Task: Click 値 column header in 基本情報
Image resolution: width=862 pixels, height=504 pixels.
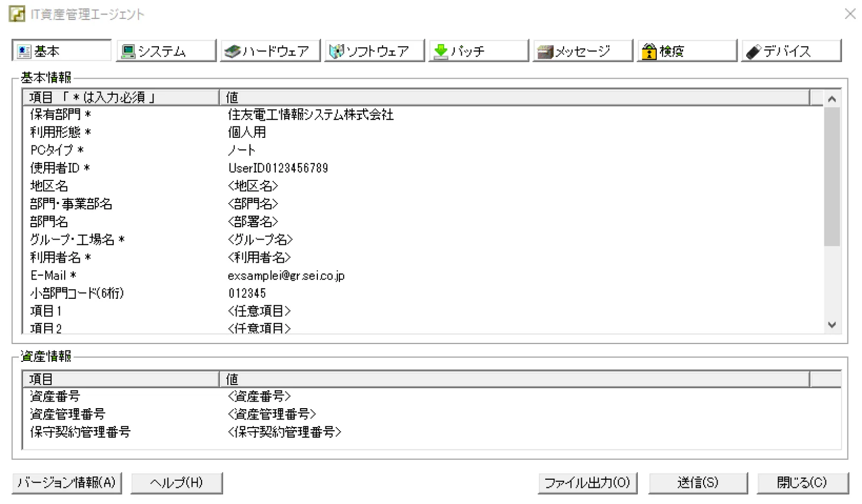Action: (x=515, y=97)
